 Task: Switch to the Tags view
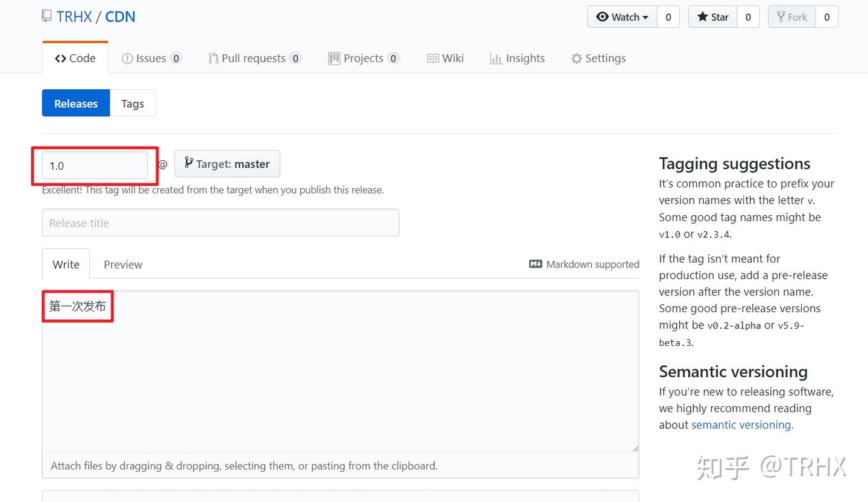[x=133, y=103]
